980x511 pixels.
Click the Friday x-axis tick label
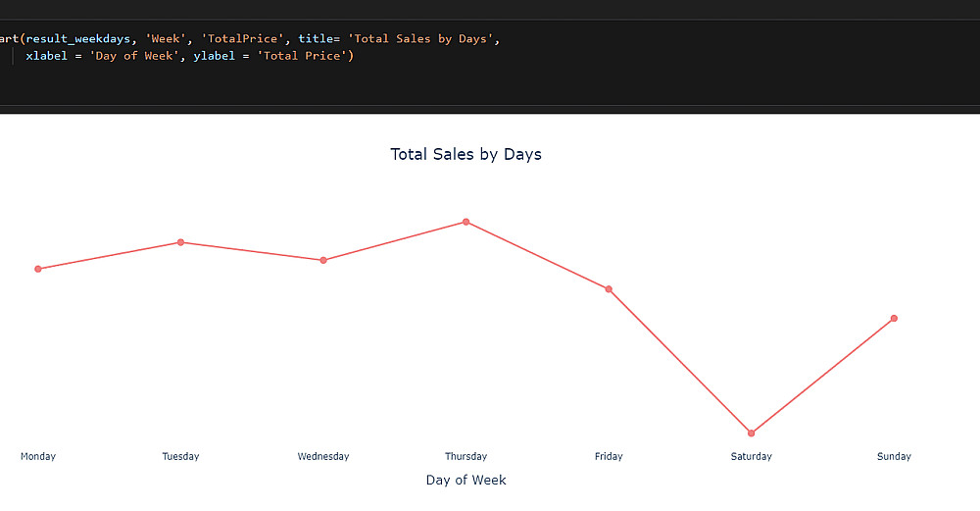click(609, 456)
